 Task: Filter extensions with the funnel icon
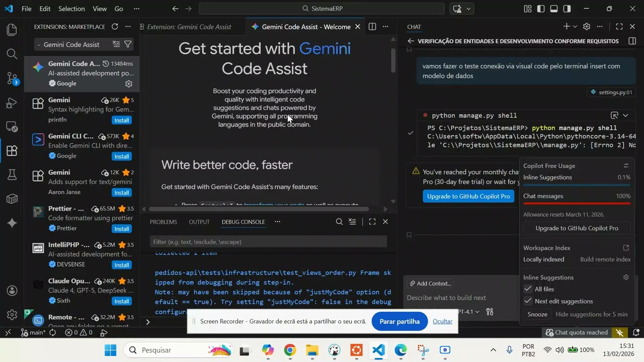click(128, 44)
